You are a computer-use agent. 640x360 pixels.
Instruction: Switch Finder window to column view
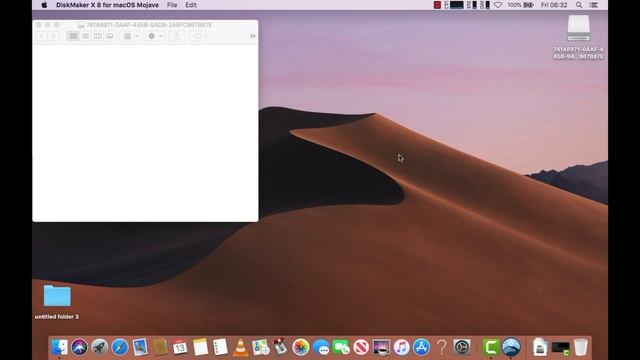point(98,36)
